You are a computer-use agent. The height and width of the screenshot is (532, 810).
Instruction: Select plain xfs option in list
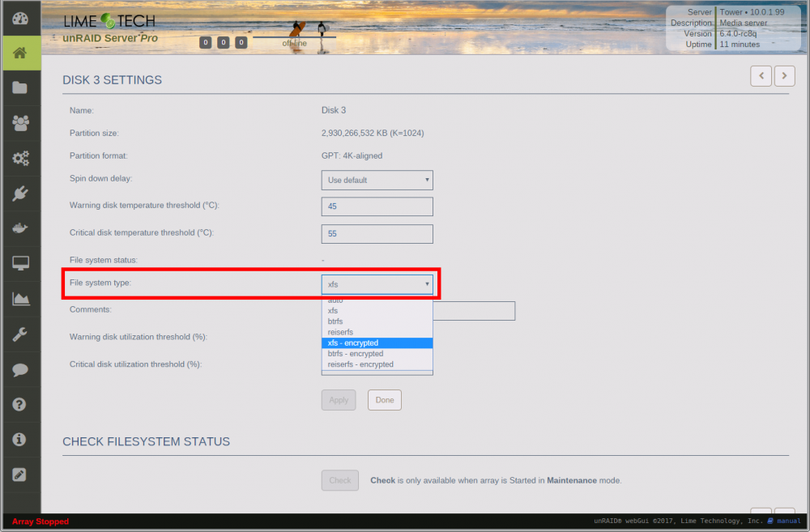(x=377, y=310)
